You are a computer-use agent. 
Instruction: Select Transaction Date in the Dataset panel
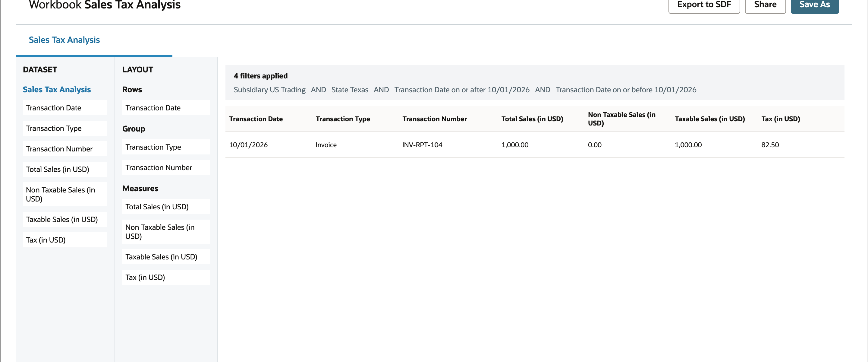(x=65, y=108)
